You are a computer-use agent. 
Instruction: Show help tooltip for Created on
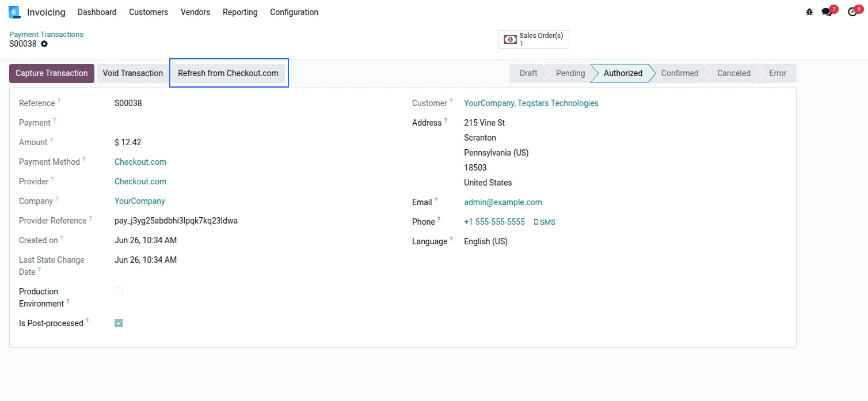point(62,238)
